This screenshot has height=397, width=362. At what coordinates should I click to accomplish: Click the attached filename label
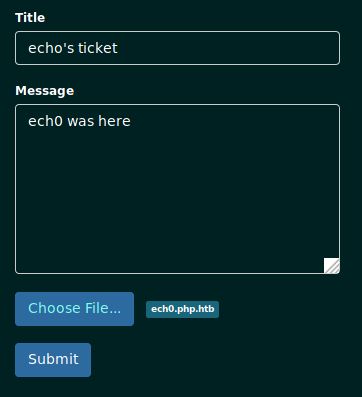182,309
